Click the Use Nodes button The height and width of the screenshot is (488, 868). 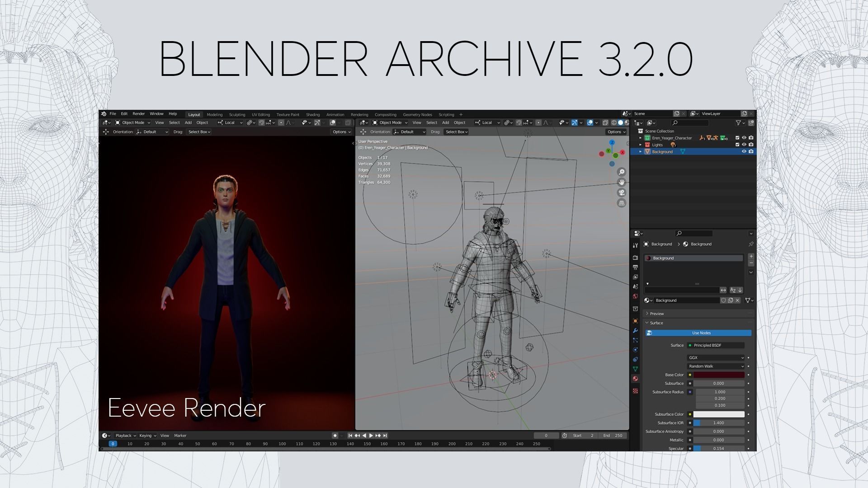(698, 333)
